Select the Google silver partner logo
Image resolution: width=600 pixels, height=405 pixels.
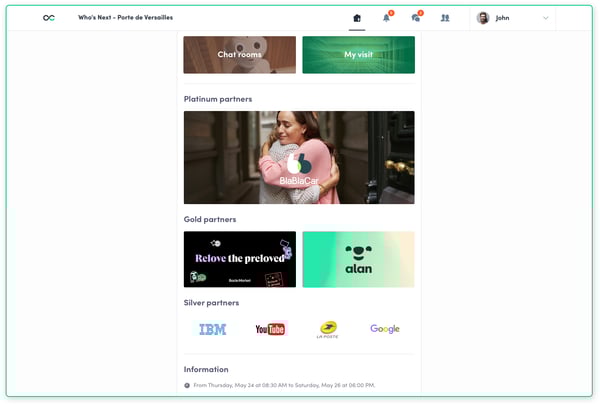(385, 329)
